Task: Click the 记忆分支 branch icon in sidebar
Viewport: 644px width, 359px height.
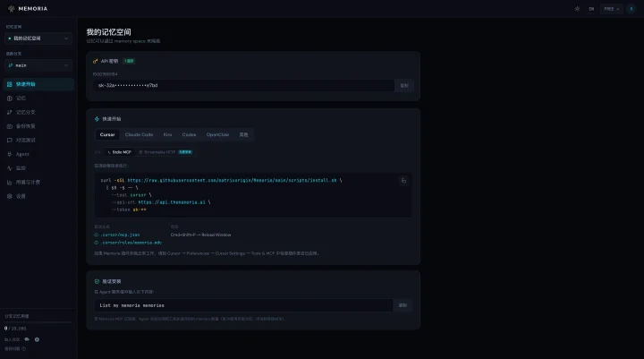Action: coord(10,112)
